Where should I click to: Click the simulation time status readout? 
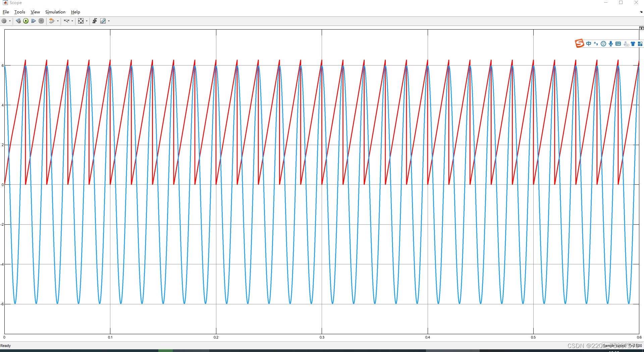tap(635, 346)
